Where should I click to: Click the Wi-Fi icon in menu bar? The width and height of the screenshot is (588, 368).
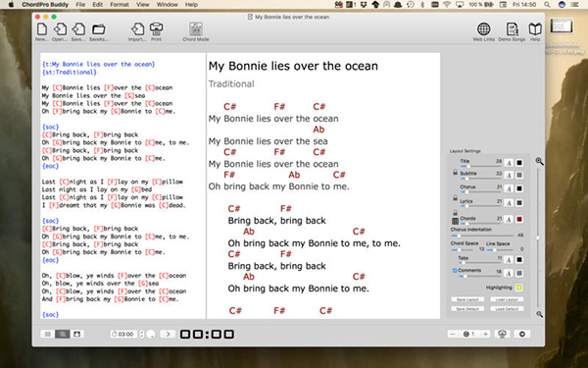(446, 5)
